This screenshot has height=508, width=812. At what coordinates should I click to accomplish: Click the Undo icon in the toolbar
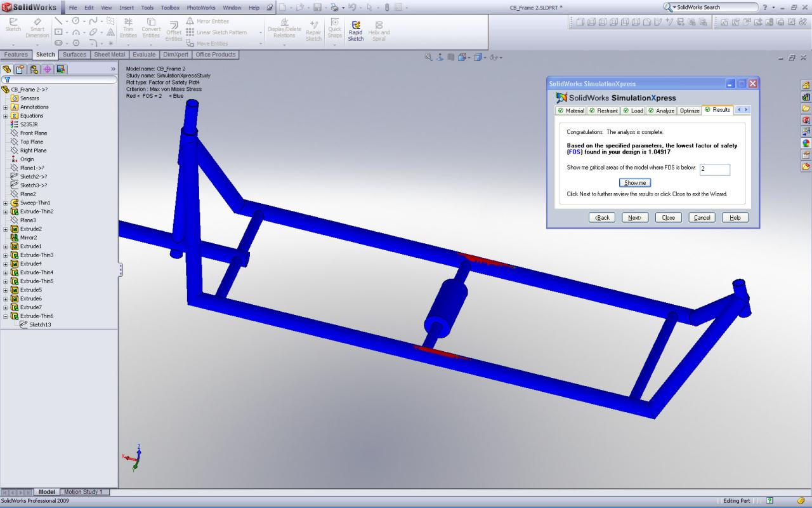351,8
